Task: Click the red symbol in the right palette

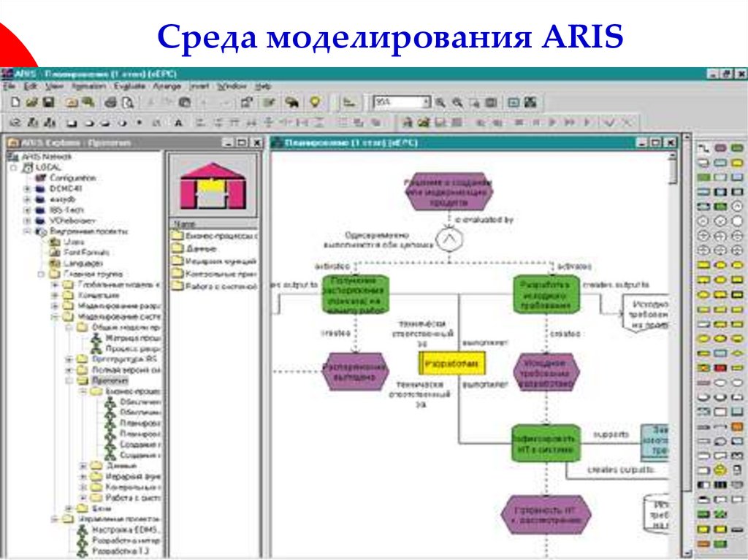Action: 720,368
